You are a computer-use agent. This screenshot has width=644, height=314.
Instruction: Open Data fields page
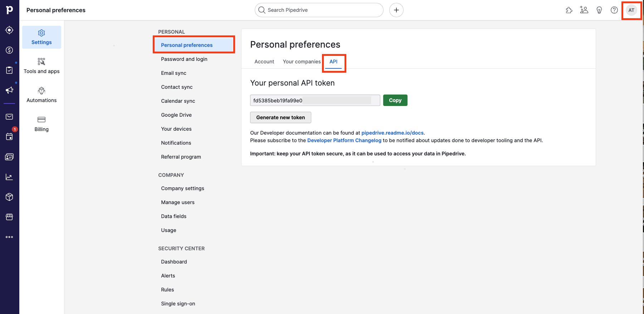tap(174, 216)
